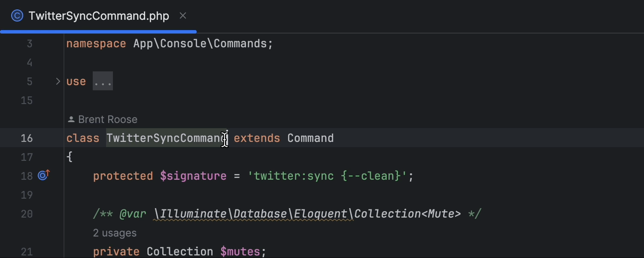Show the 2 usages inlay hint

click(x=115, y=233)
